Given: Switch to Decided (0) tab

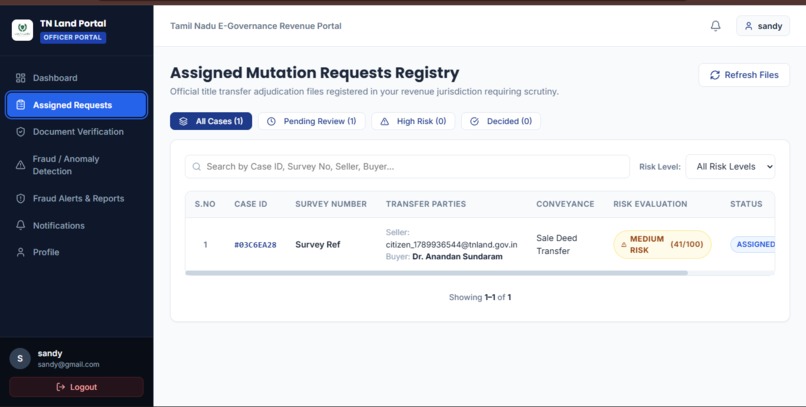Looking at the screenshot, I should [x=501, y=121].
